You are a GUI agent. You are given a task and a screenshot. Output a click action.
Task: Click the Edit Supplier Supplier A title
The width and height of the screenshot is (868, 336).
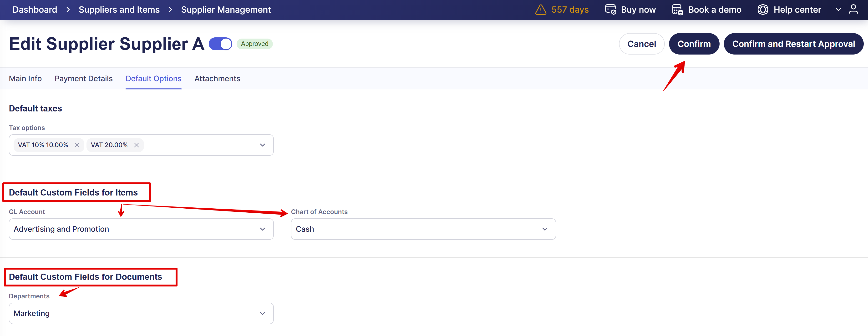click(107, 44)
